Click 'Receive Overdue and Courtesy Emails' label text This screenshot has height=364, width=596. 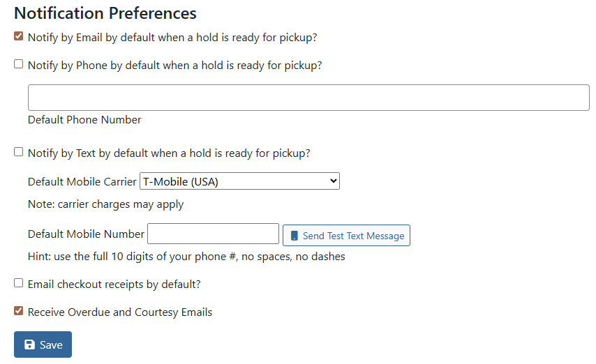[120, 312]
